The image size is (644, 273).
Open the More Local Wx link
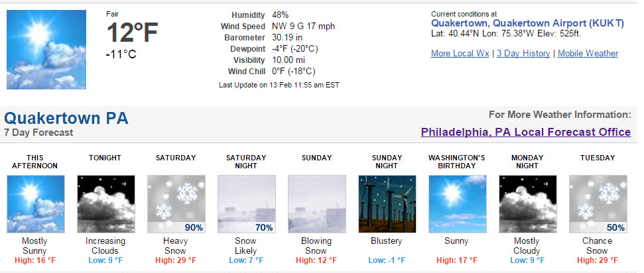pyautogui.click(x=460, y=54)
